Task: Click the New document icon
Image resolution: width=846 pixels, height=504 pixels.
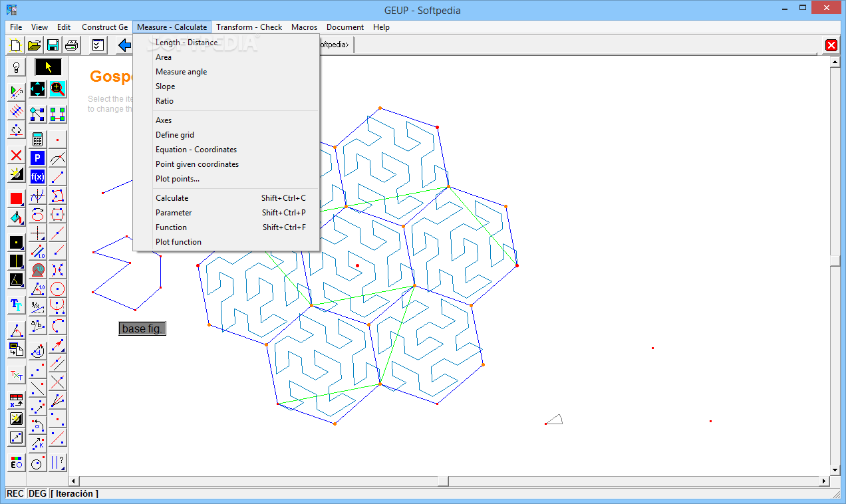Action: [16, 45]
